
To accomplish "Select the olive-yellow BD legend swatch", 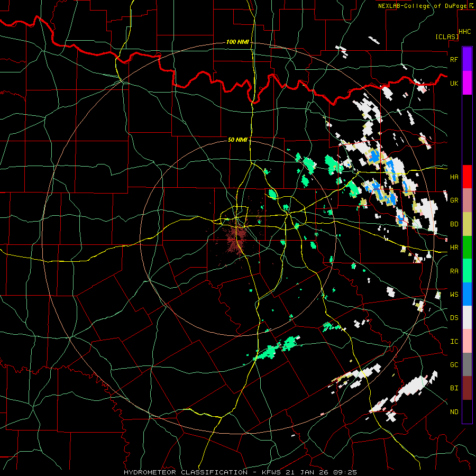I will tap(467, 224).
